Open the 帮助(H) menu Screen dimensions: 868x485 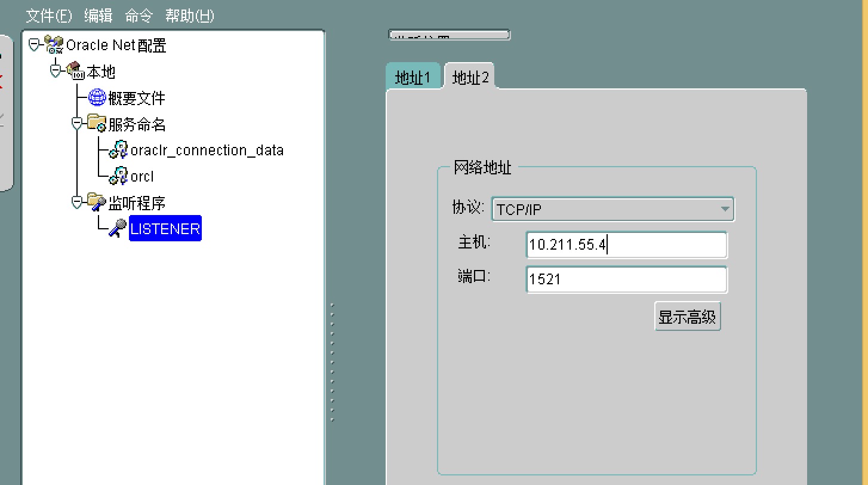[190, 16]
